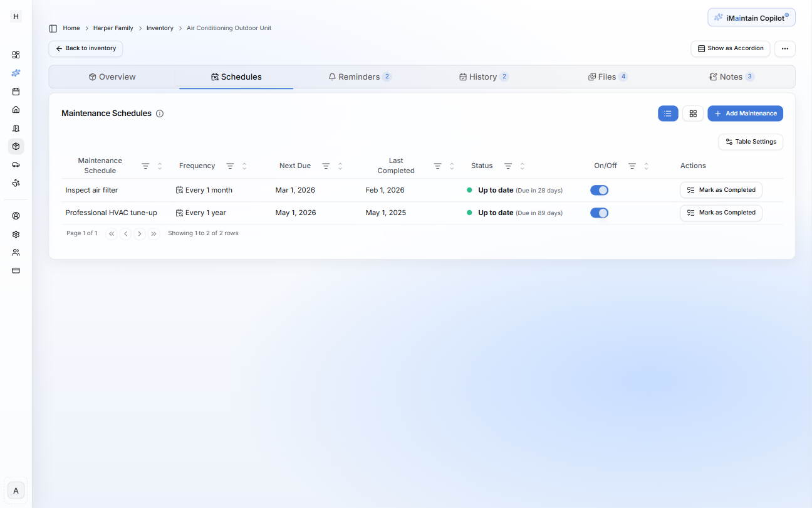Open Table Settings sliders control
Image resolution: width=812 pixels, height=508 pixels.
click(x=751, y=142)
